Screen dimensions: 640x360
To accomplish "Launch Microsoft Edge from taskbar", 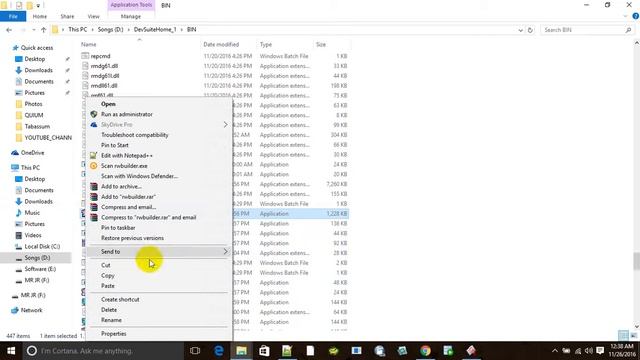I will pyautogui.click(x=219, y=351).
